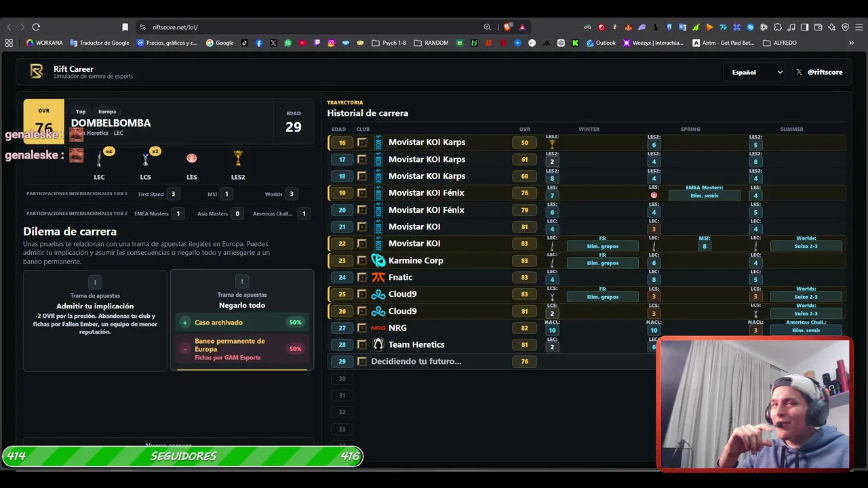Click the Seguidores follower progress bar
The height and width of the screenshot is (488, 868).
tap(183, 456)
